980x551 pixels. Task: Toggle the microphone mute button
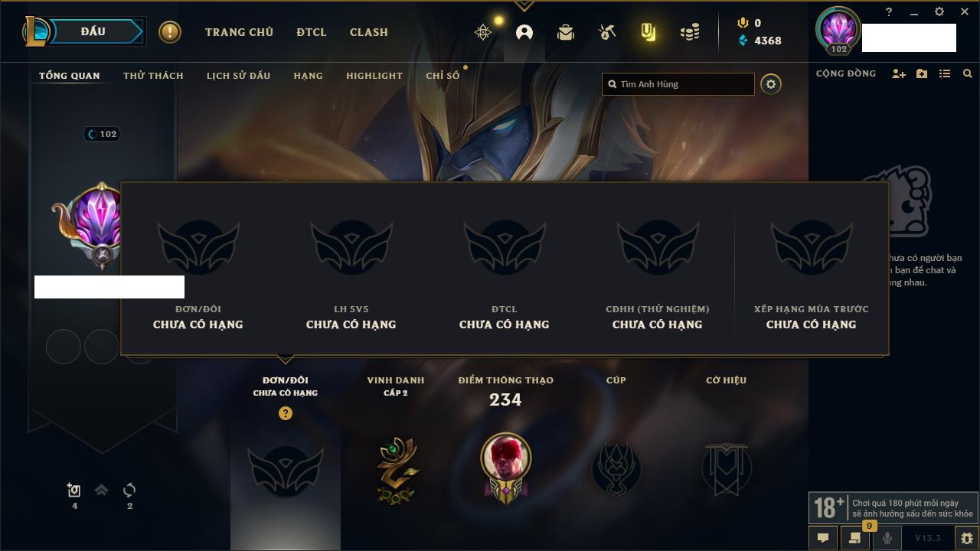(x=887, y=538)
